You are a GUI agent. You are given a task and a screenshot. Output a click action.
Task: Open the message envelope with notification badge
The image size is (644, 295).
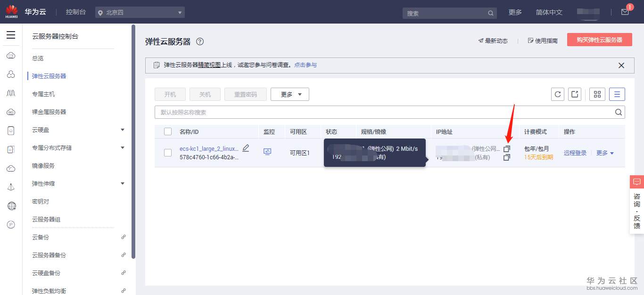[625, 12]
